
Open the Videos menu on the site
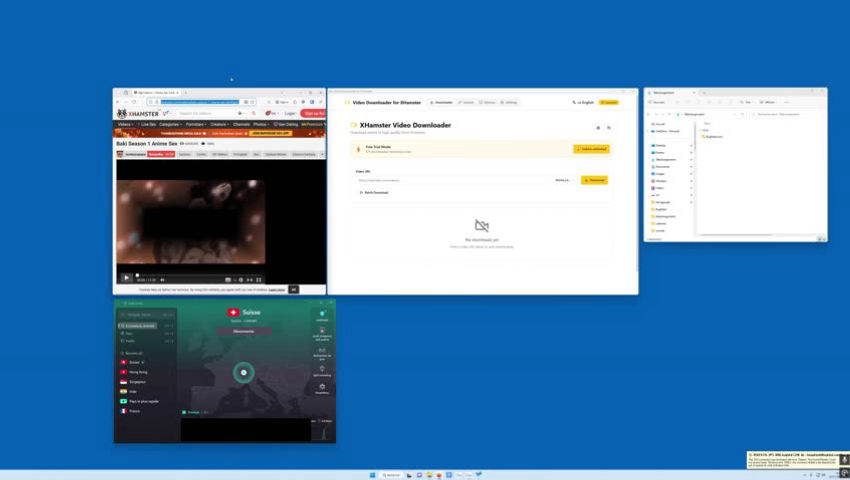[125, 124]
